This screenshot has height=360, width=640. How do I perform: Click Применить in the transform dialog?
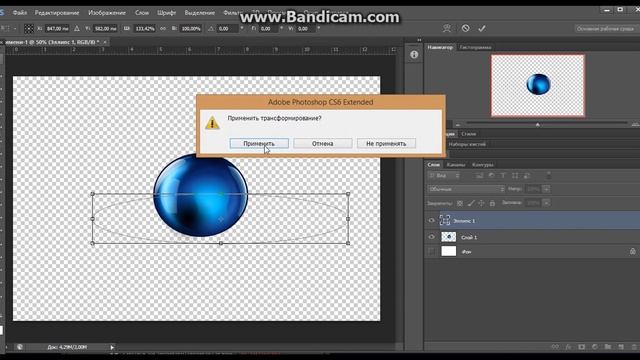(x=259, y=143)
